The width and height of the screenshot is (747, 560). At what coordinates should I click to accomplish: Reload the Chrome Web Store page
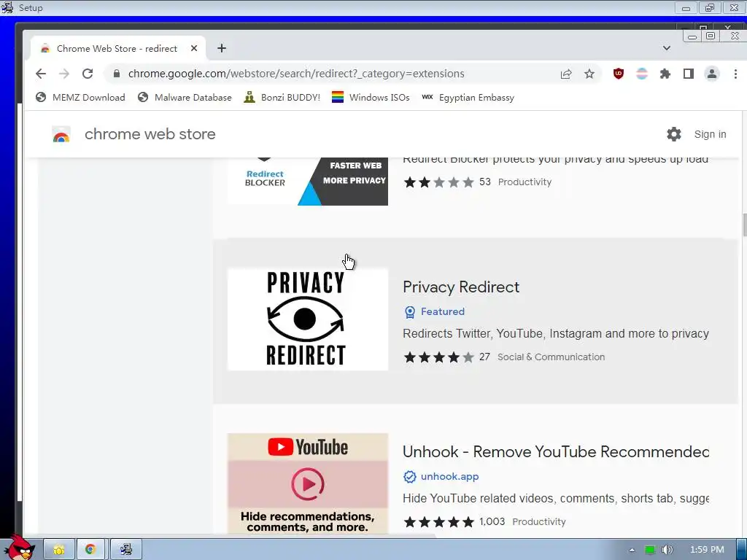pyautogui.click(x=88, y=74)
